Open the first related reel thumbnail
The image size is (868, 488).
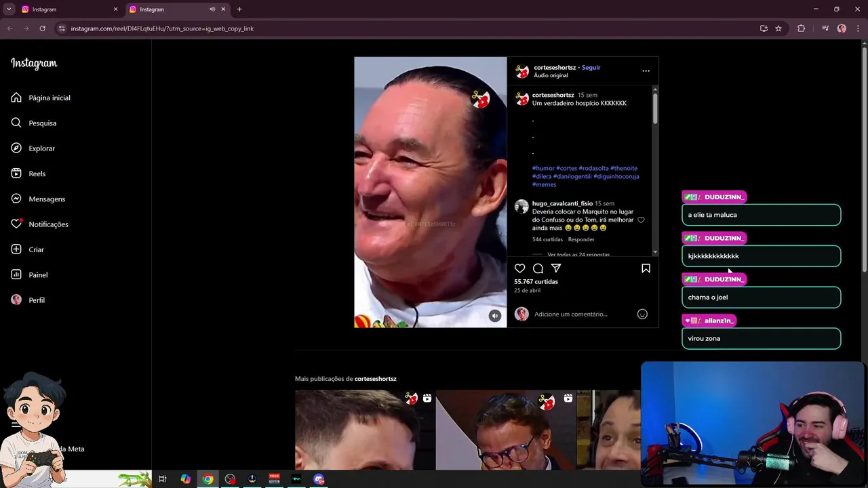coord(365,430)
